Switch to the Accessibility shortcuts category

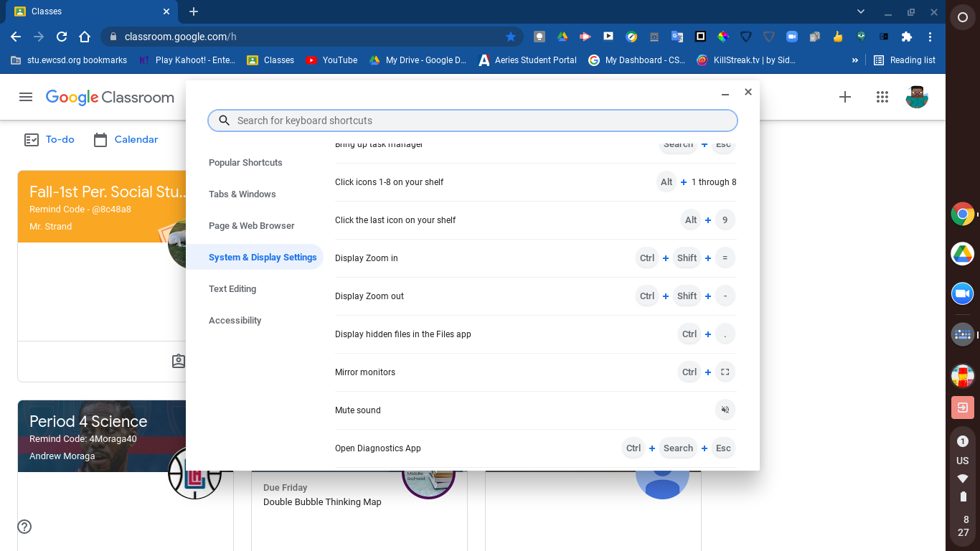(x=235, y=321)
